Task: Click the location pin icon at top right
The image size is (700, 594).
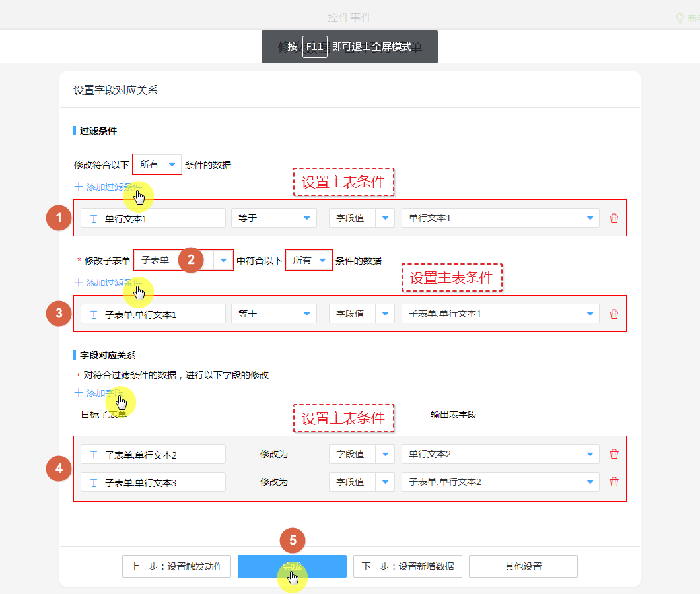Action: [x=680, y=18]
